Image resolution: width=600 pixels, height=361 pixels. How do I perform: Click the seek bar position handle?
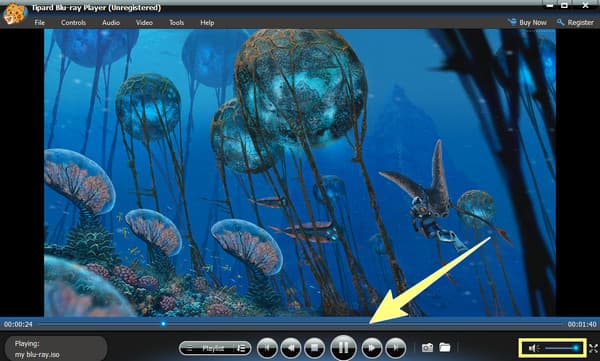tap(163, 324)
